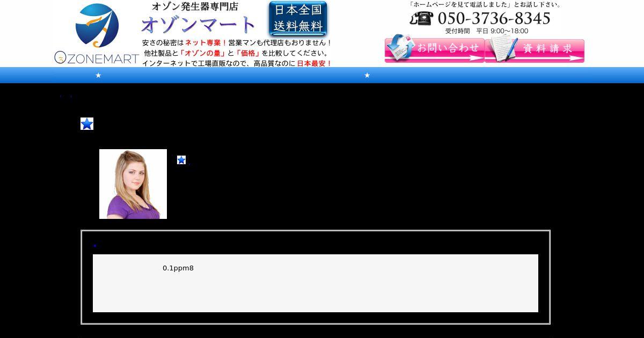Click the large blue star heading icon

87,124
